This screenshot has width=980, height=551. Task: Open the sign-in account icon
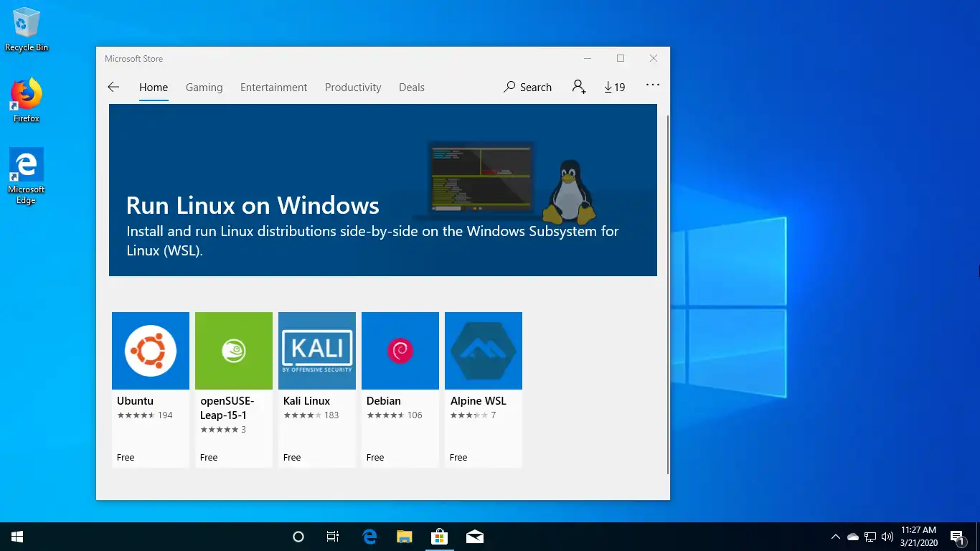tap(579, 87)
